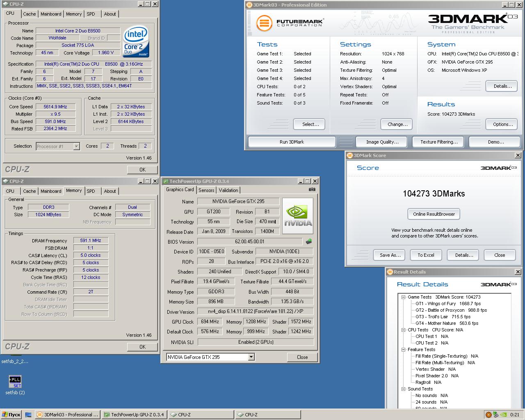Collapse the CPU Tests tree node
525x420 pixels.
tap(403, 330)
